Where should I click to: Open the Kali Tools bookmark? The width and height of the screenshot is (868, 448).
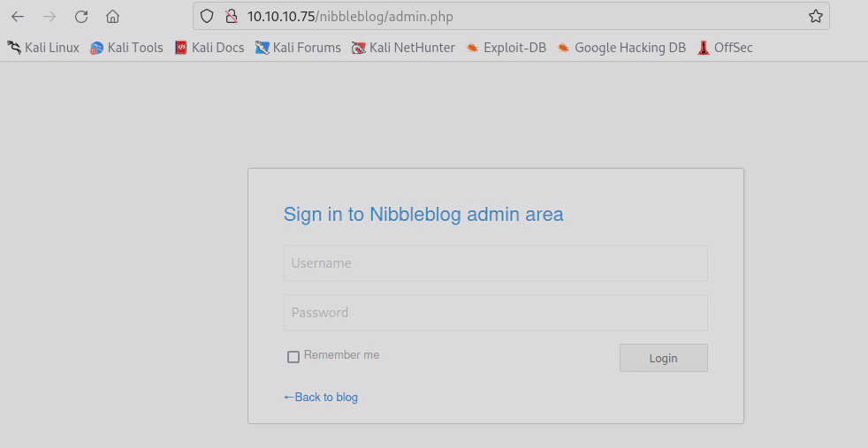pos(126,48)
